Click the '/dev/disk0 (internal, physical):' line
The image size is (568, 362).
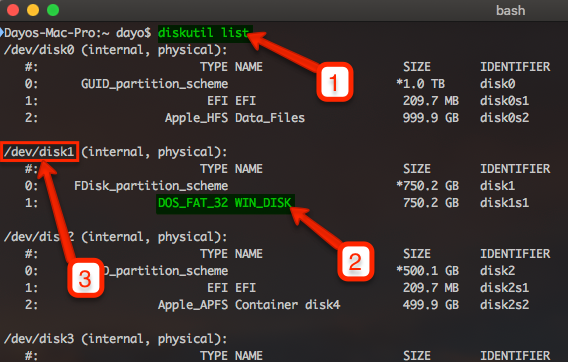(x=116, y=50)
